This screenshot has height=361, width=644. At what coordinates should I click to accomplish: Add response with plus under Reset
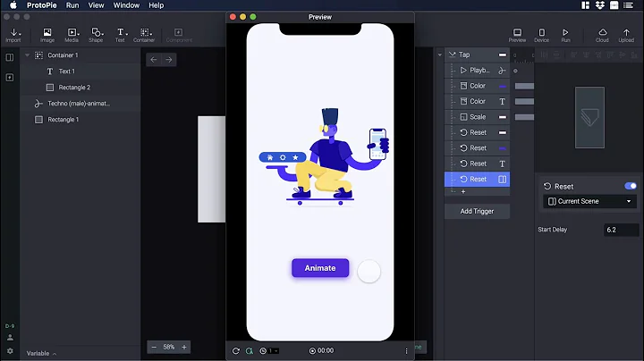click(x=463, y=191)
